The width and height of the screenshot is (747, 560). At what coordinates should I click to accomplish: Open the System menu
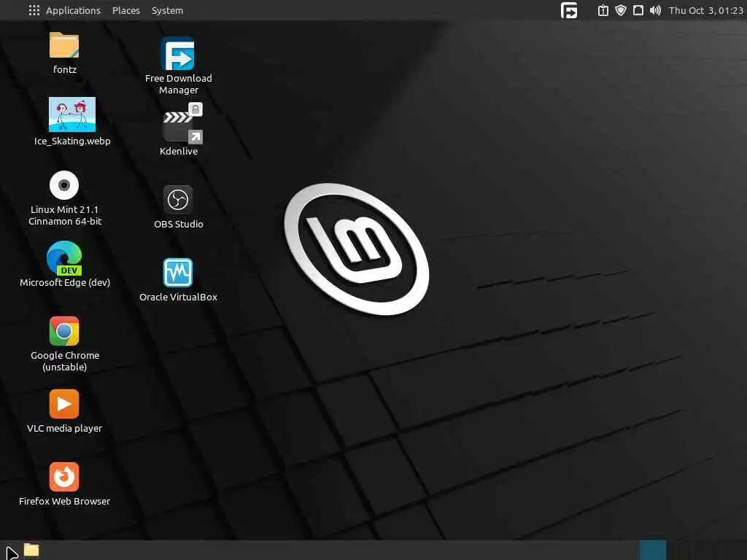(167, 10)
